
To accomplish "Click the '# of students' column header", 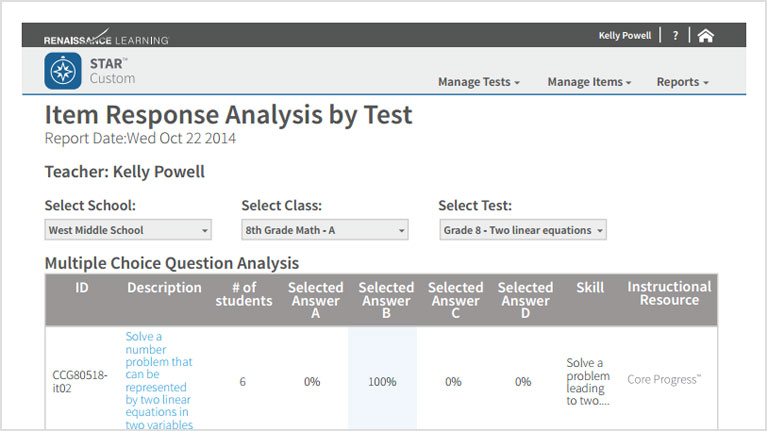I will point(244,294).
